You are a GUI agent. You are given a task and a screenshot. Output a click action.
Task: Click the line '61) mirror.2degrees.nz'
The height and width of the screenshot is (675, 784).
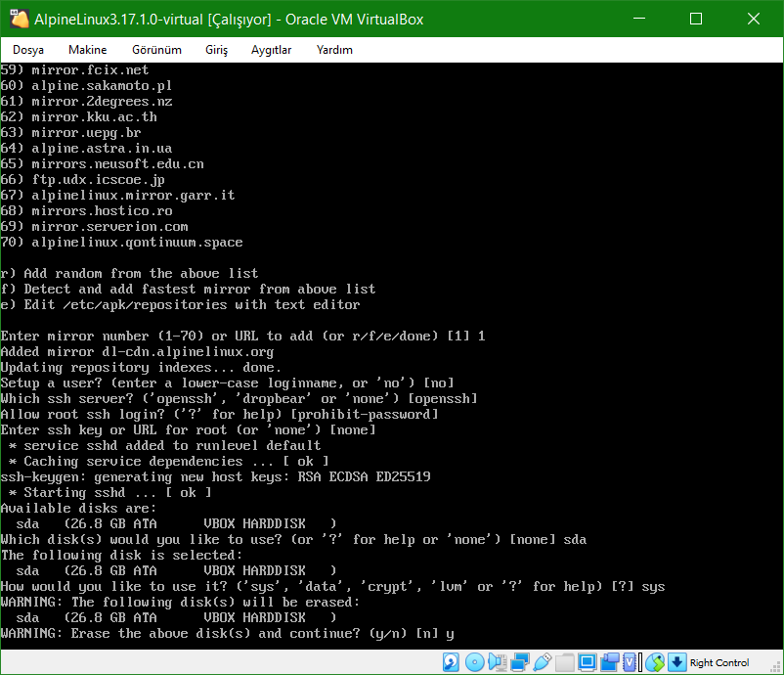(x=86, y=101)
